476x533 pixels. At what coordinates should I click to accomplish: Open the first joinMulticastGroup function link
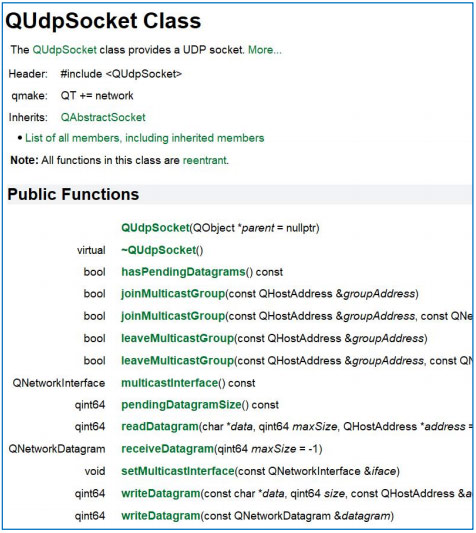pos(173,294)
